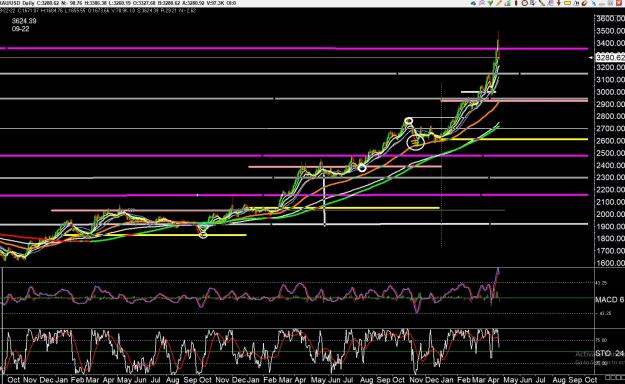Click the current price tag 3280.62
625x384 pixels.
click(x=610, y=58)
